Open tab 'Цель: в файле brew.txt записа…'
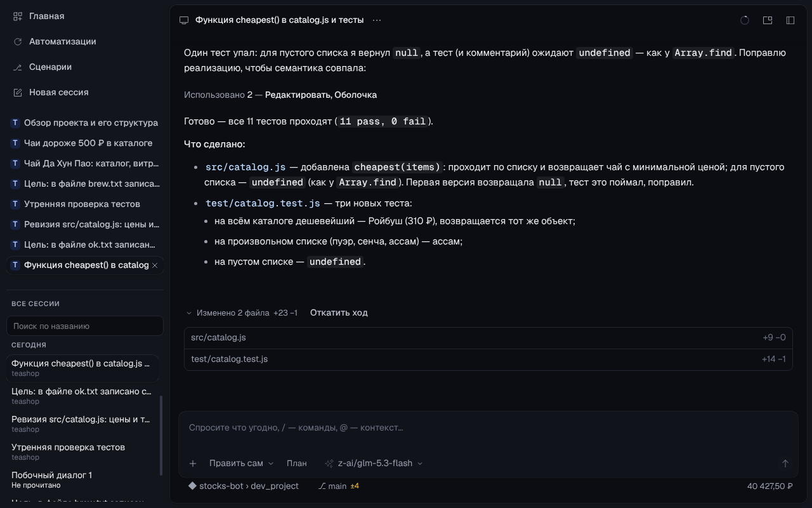 pos(85,184)
